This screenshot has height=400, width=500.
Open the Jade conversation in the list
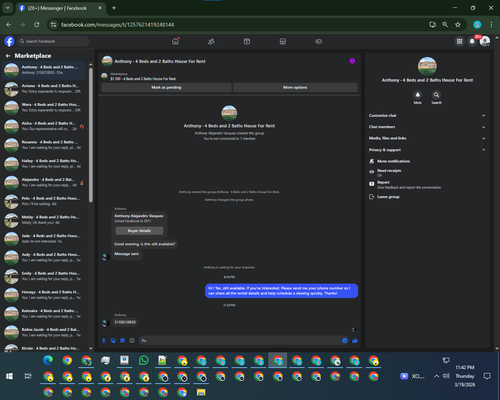(x=44, y=238)
